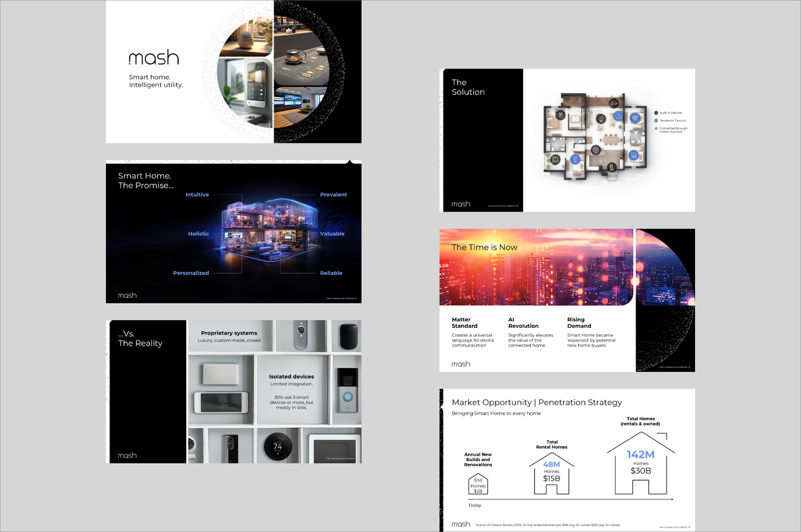This screenshot has height=532, width=801.
Task: Select the 'Today' marker on the timeline
Action: pyautogui.click(x=474, y=505)
